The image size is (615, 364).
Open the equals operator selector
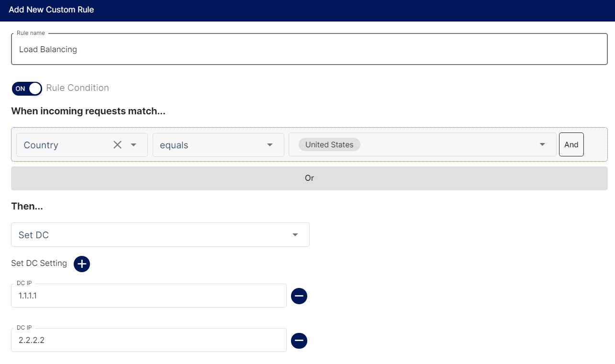point(218,145)
